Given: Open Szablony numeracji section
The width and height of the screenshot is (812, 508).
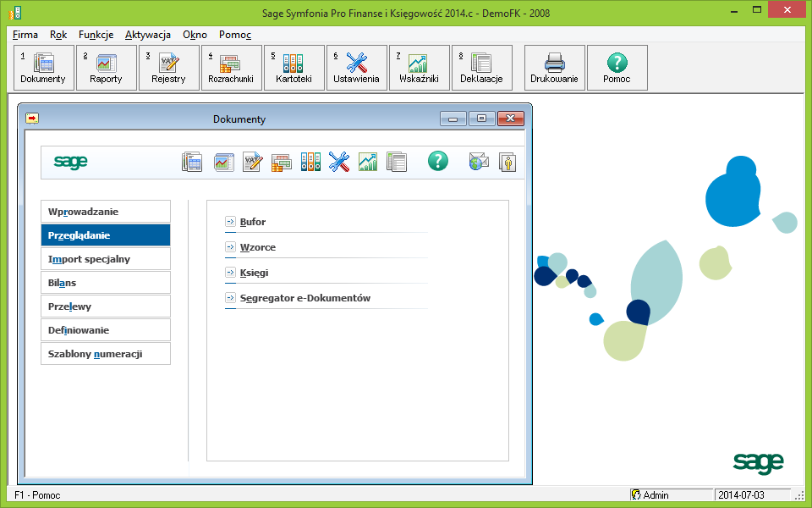Looking at the screenshot, I should pos(106,354).
